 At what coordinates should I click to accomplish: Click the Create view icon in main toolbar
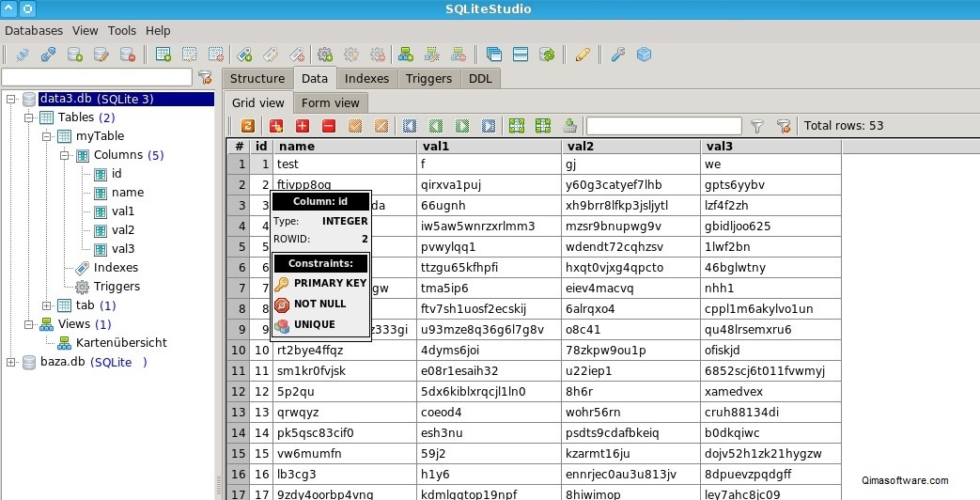pos(406,55)
